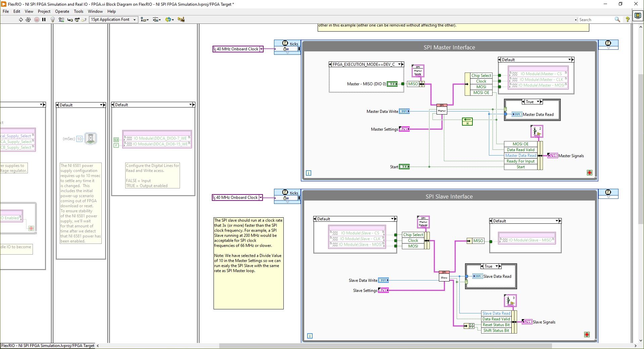Click the Context Help question mark button
Image resolution: width=644 pixels, height=349 pixels.
click(x=628, y=19)
